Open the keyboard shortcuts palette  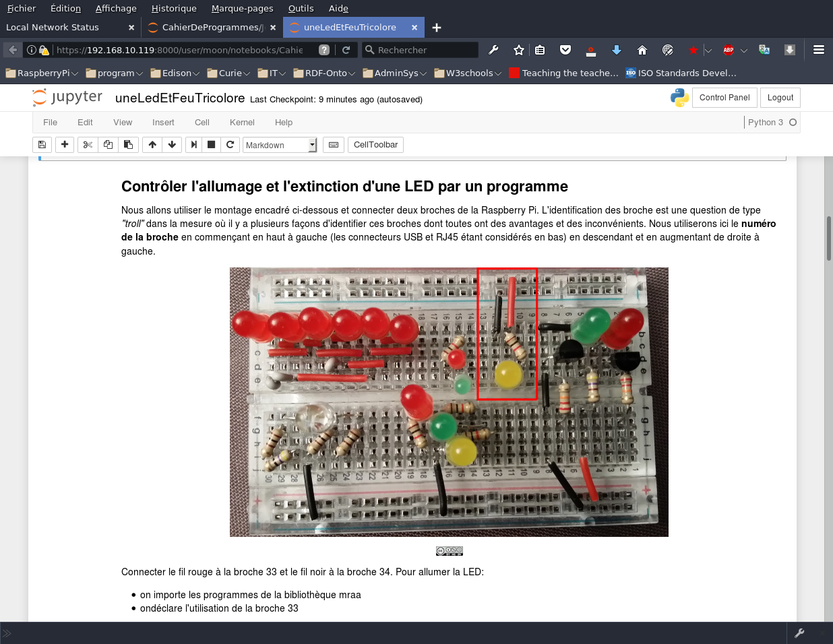(x=333, y=144)
